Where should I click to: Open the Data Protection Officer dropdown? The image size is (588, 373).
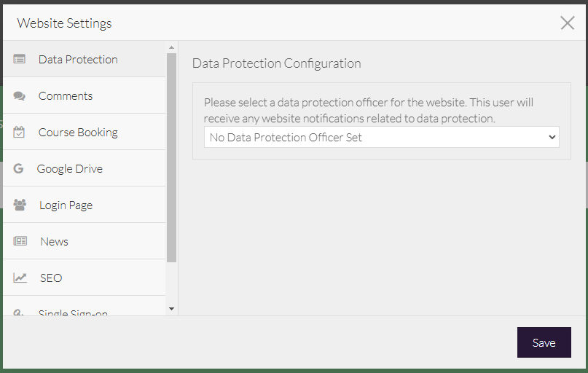tap(381, 137)
